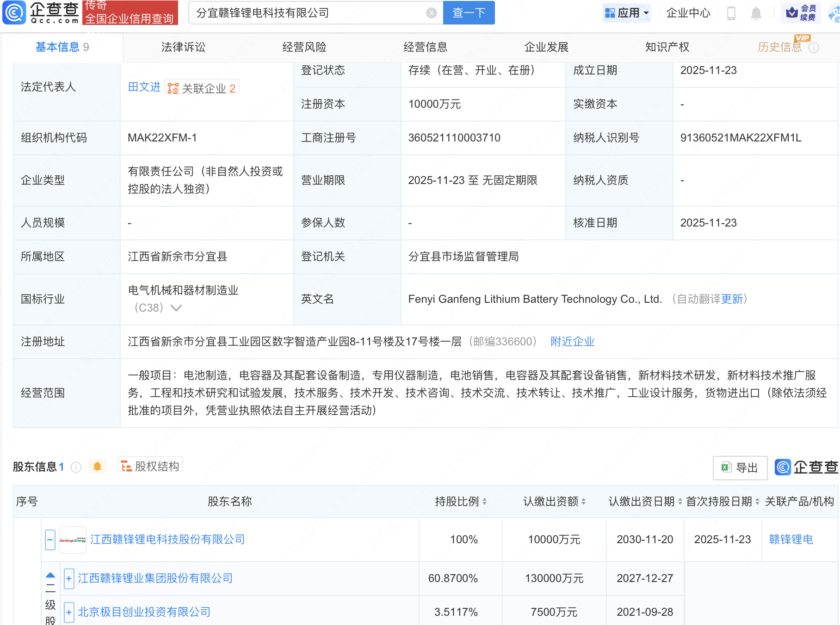Open the 应用 dropdown menu
This screenshot has width=840, height=625.
627,13
